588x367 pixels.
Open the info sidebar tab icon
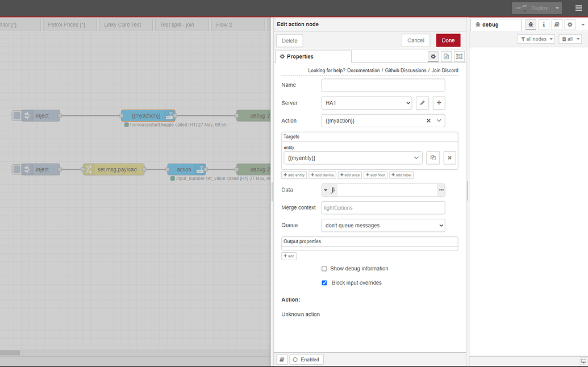[544, 24]
